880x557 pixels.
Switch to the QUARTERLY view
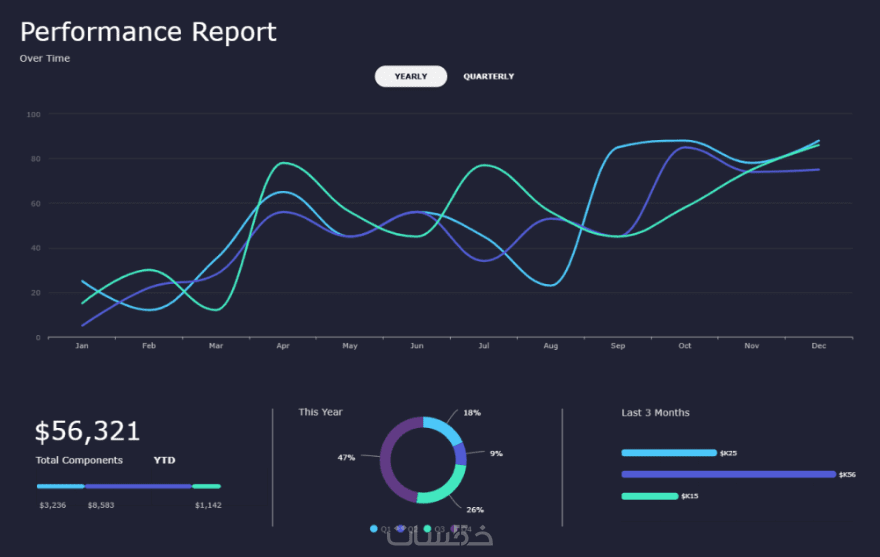pos(488,76)
